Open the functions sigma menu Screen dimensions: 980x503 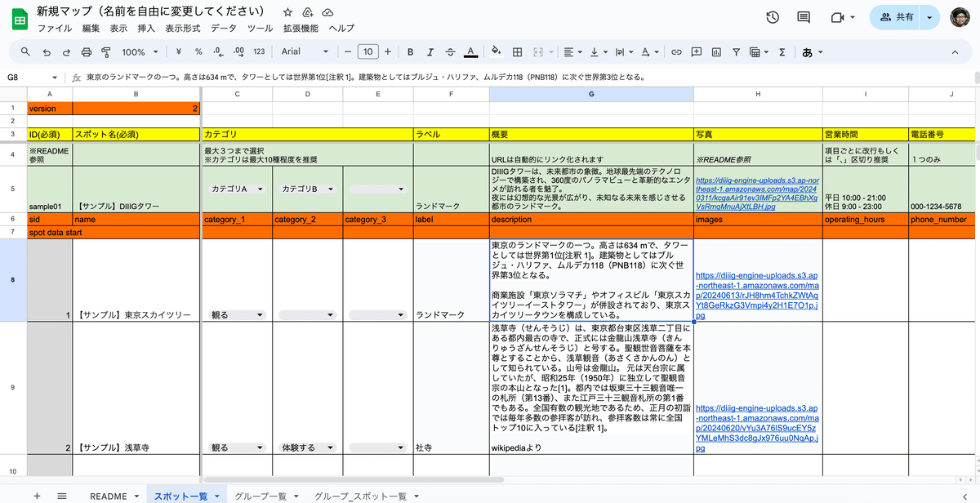click(x=782, y=51)
